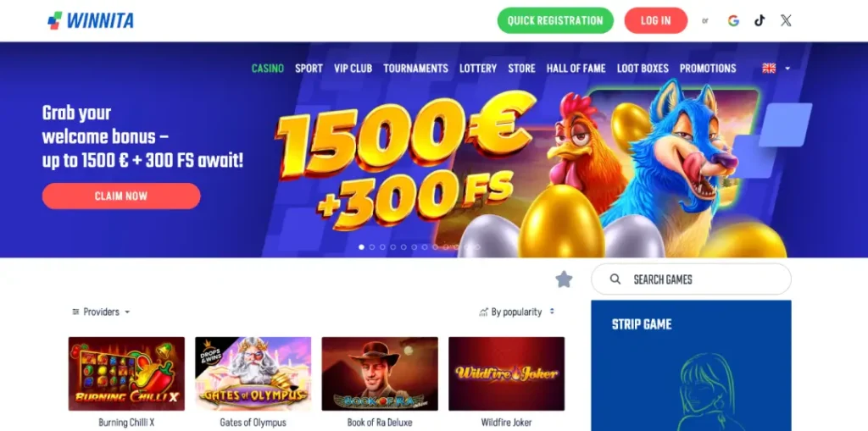The width and height of the screenshot is (868, 431).
Task: Sign in with the TikTok icon
Action: click(x=759, y=21)
